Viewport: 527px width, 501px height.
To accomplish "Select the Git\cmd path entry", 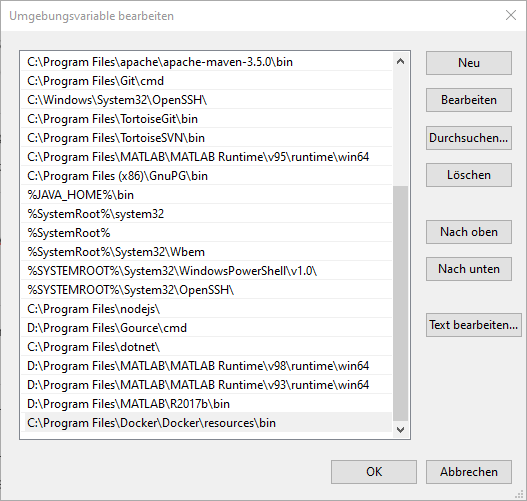I will pyautogui.click(x=207, y=81).
